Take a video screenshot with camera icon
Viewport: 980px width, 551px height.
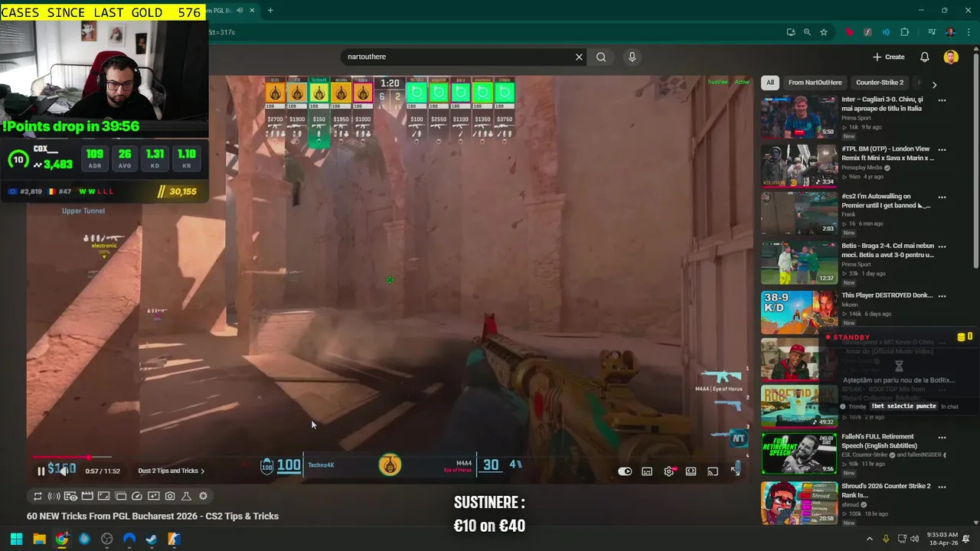point(170,496)
